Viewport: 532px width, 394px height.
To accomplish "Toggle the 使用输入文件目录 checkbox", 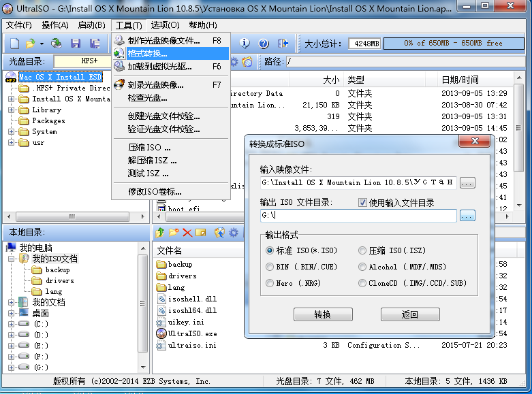I will click(x=362, y=203).
